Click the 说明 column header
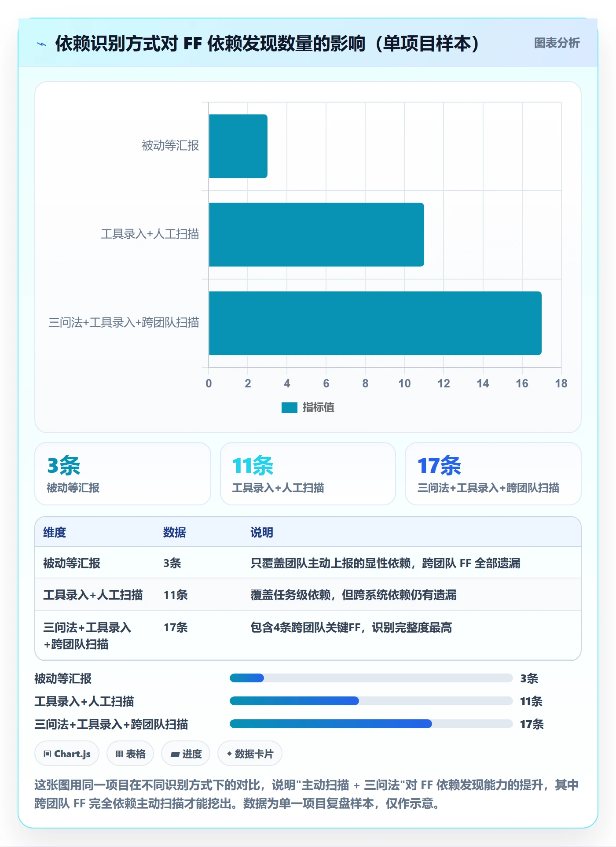Viewport: 616px width, 847px height. (262, 532)
